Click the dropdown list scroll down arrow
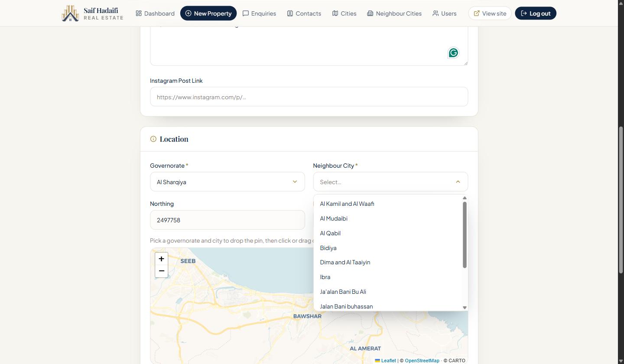 pyautogui.click(x=465, y=308)
